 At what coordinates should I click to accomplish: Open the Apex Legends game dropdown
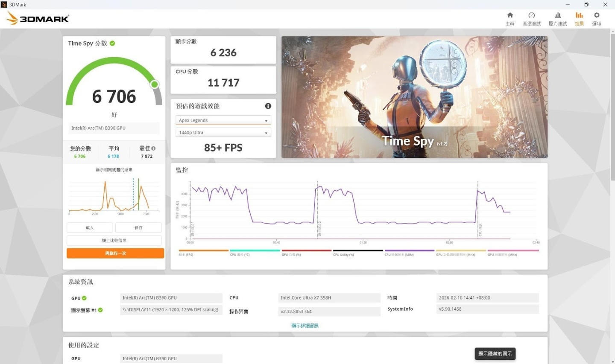coord(223,121)
